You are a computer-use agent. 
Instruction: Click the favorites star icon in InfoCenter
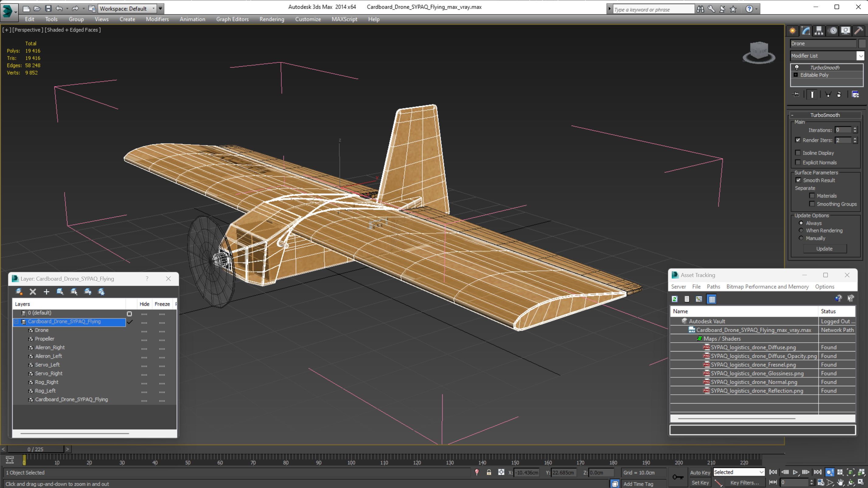pyautogui.click(x=733, y=9)
